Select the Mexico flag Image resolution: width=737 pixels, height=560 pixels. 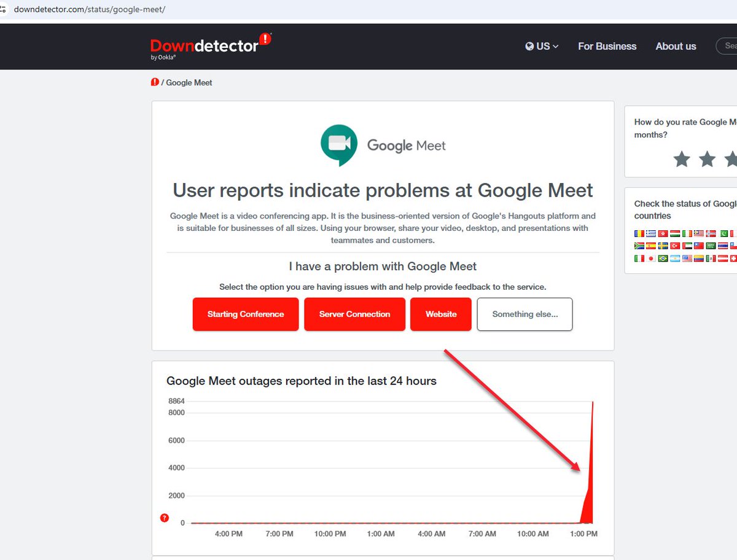pos(711,259)
